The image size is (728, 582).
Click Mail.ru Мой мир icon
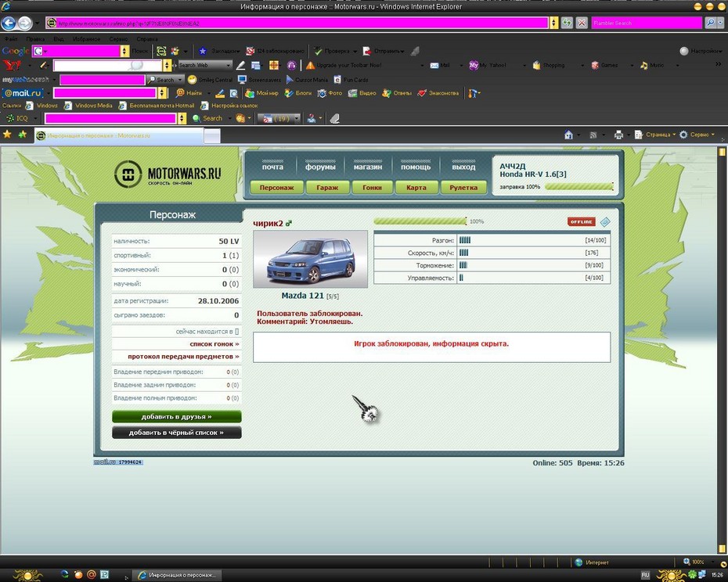(250, 93)
